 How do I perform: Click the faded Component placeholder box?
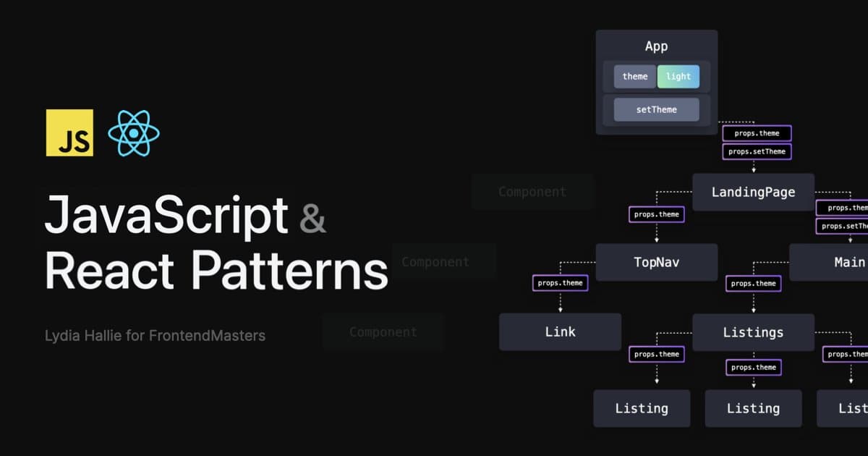click(532, 191)
